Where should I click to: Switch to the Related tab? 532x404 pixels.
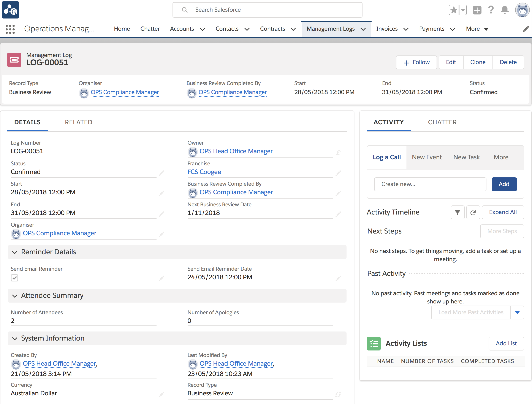coord(78,122)
